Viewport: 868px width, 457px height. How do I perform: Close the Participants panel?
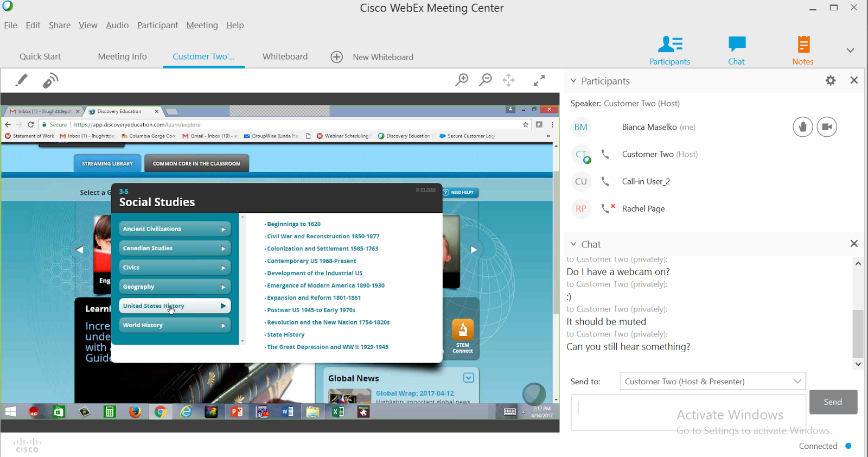854,80
